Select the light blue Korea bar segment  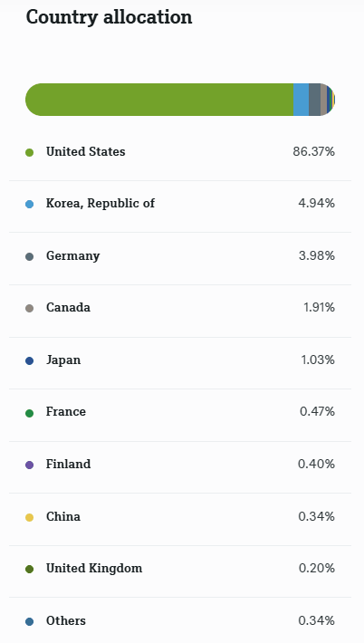click(301, 100)
